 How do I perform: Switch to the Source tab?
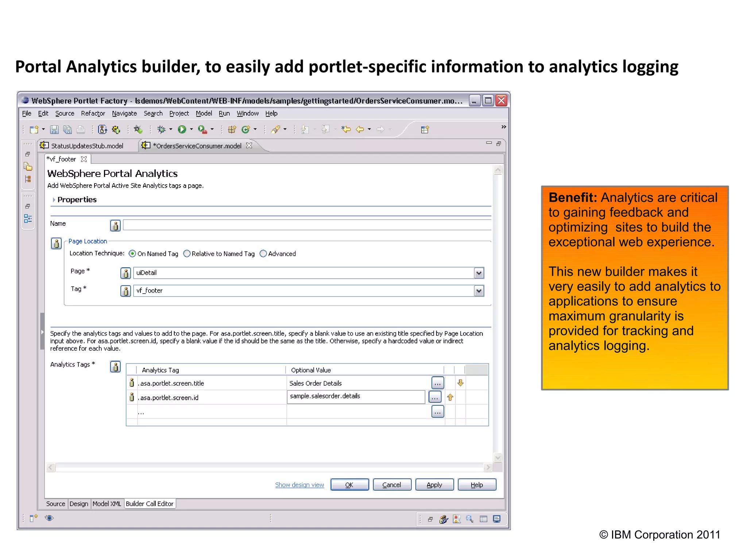55,504
